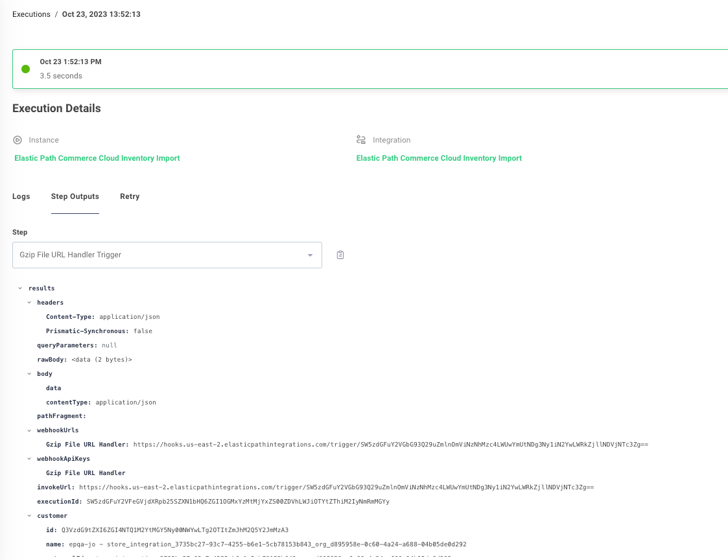
Task: Click the pathFragment row
Action: pyautogui.click(x=62, y=417)
